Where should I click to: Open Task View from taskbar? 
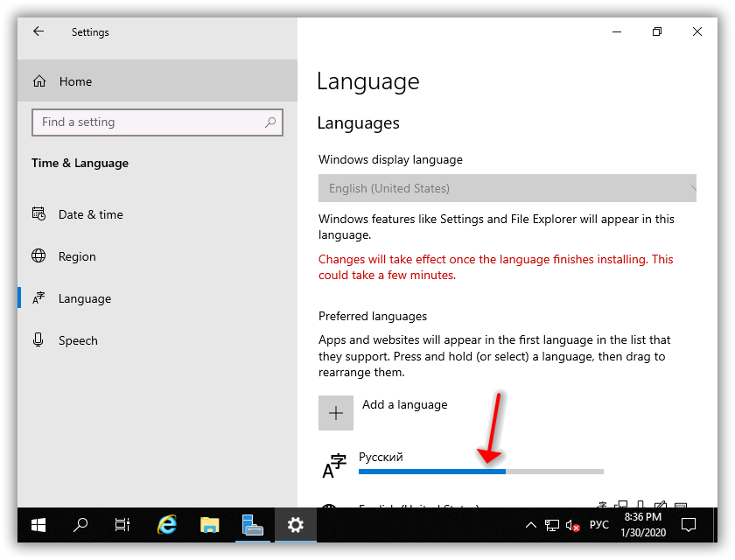coord(122,525)
